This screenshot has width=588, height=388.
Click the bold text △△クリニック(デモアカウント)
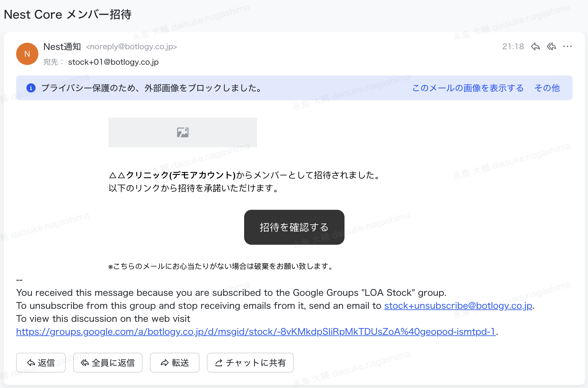tap(172, 175)
